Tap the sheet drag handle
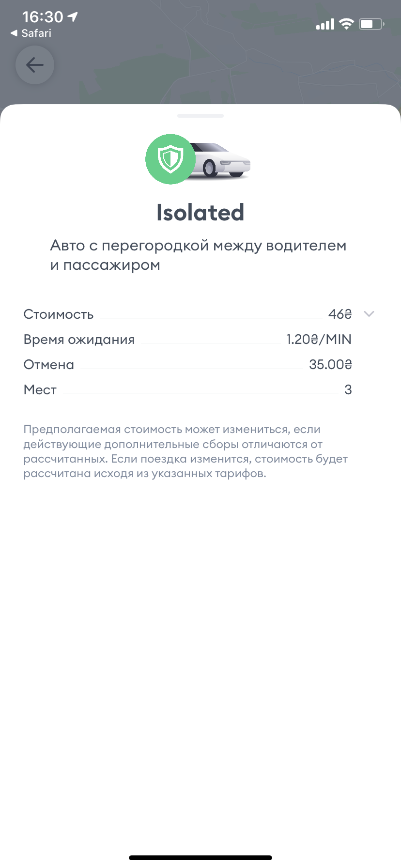 coord(200,116)
